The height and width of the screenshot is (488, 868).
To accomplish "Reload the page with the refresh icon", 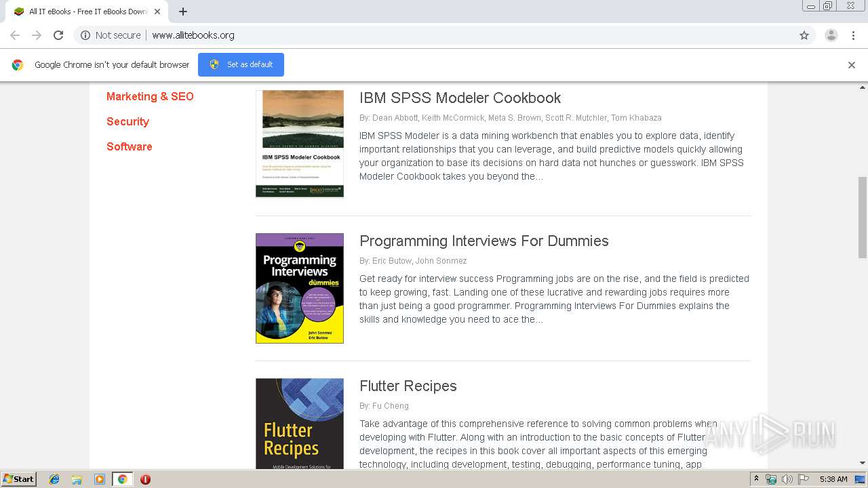I will pos(58,35).
